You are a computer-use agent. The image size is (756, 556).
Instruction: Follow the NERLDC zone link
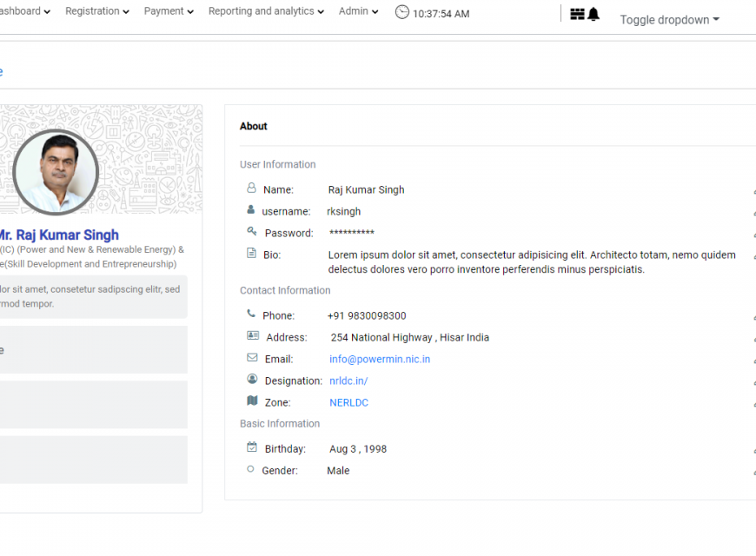click(348, 402)
